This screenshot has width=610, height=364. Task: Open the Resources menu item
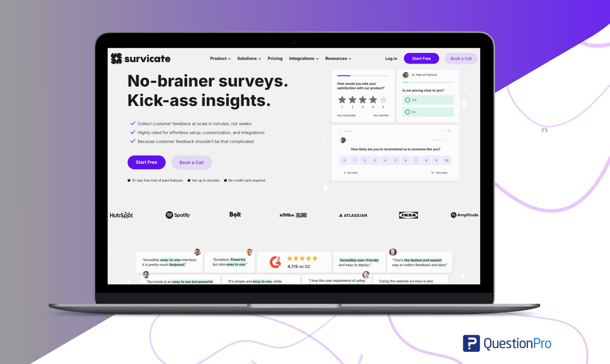click(337, 58)
